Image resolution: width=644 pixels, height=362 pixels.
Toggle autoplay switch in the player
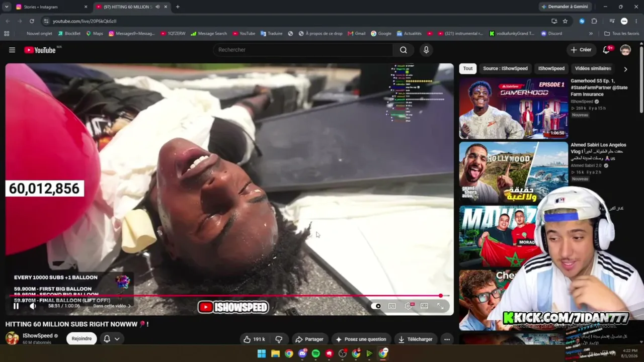click(376, 306)
